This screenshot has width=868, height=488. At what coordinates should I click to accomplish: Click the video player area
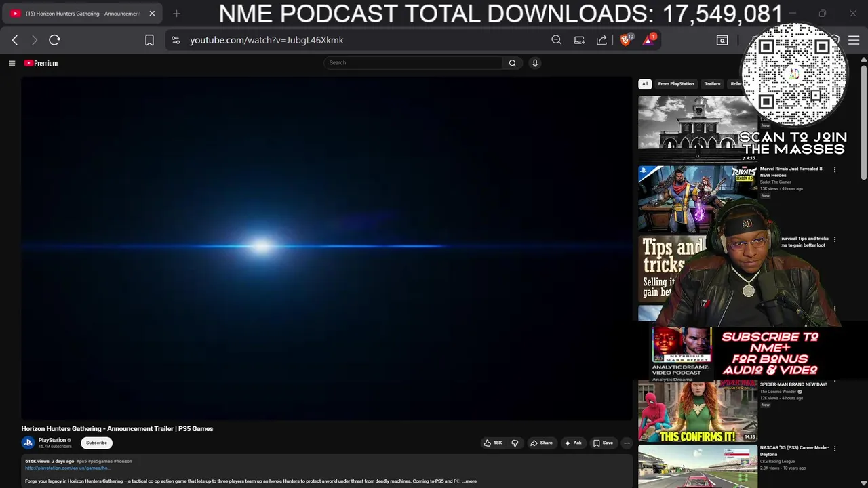(x=326, y=248)
